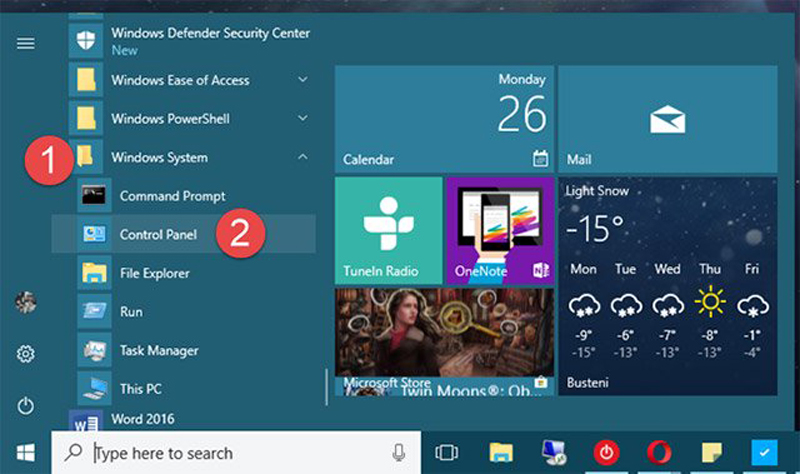This screenshot has width=800, height=474.
Task: Open the Mail tile
Action: pos(667,119)
